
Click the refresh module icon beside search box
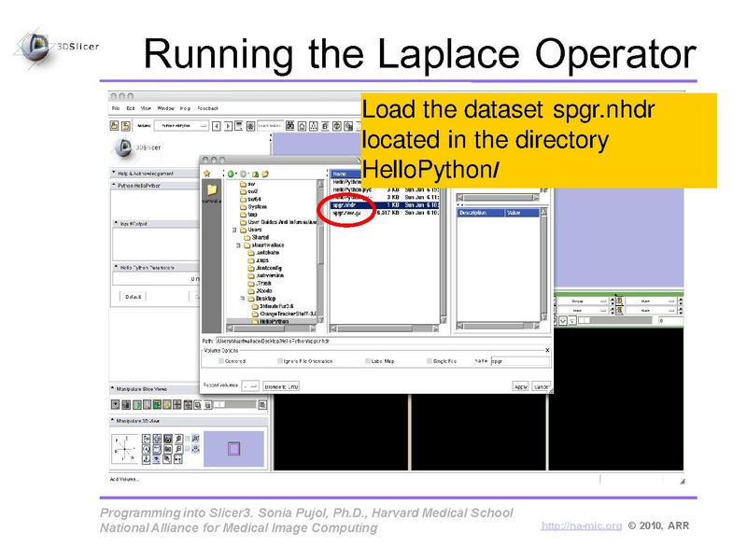[x=250, y=126]
